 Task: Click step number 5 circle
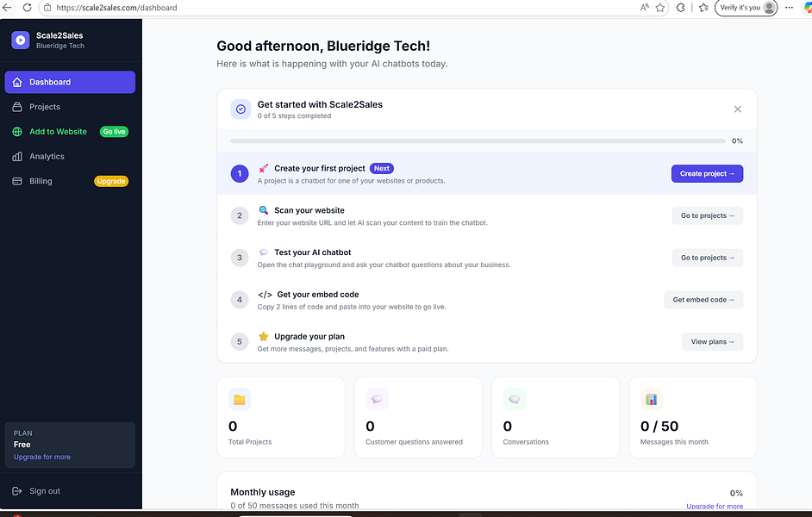point(240,341)
